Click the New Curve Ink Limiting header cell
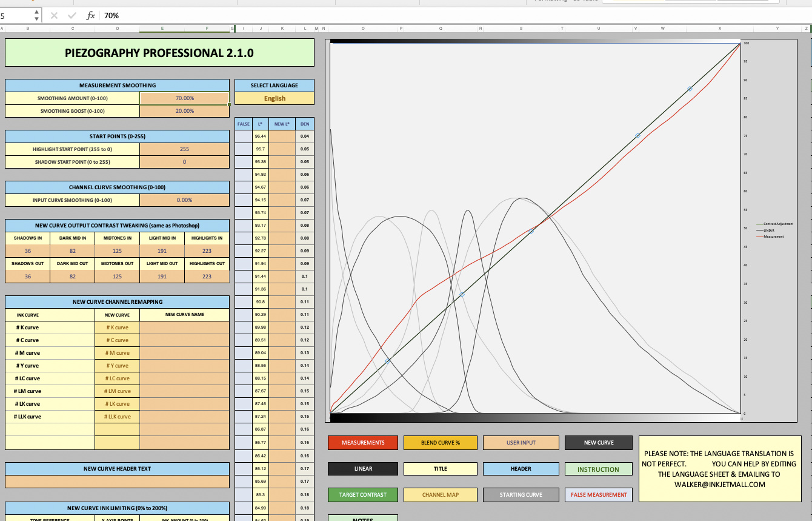812x521 pixels. [x=118, y=508]
